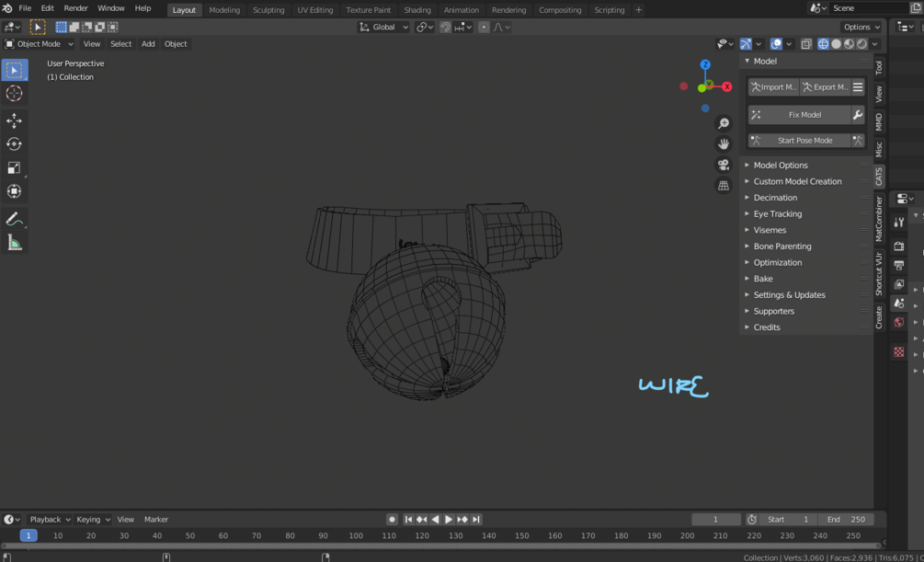Open the Object Mode dropdown
This screenshot has height=562, width=924.
[x=39, y=43]
